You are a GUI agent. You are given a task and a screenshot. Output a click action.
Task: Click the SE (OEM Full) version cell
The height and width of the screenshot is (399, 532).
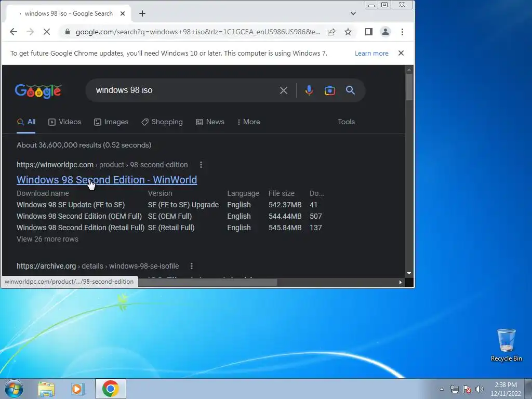tap(170, 217)
